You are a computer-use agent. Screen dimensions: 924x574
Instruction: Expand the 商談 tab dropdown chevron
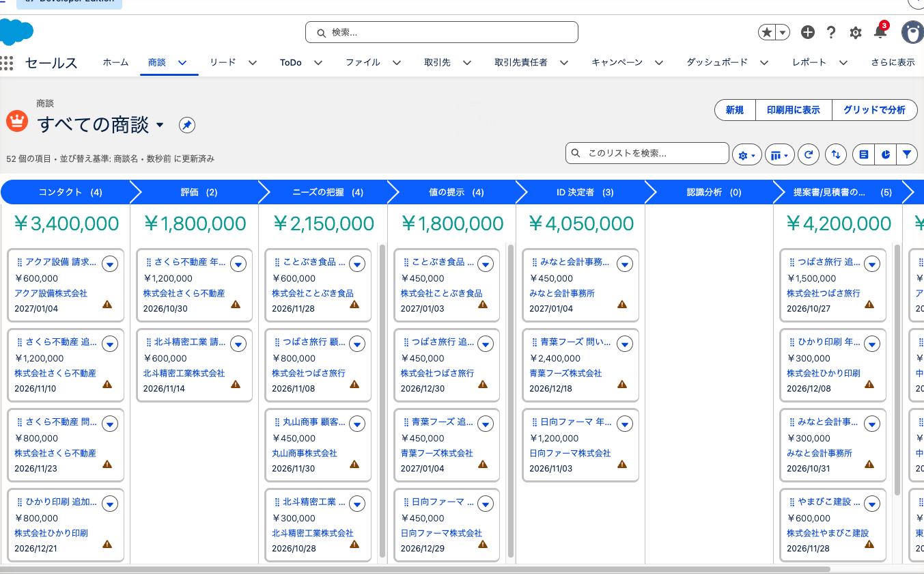pyautogui.click(x=182, y=63)
